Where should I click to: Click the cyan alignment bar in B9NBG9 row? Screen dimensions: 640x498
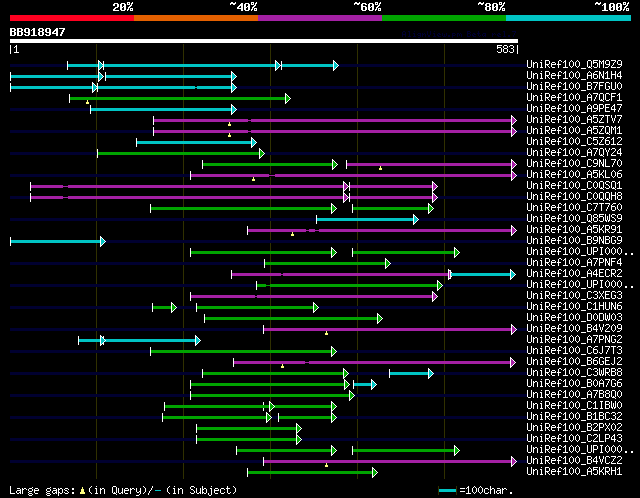[x=58, y=242]
